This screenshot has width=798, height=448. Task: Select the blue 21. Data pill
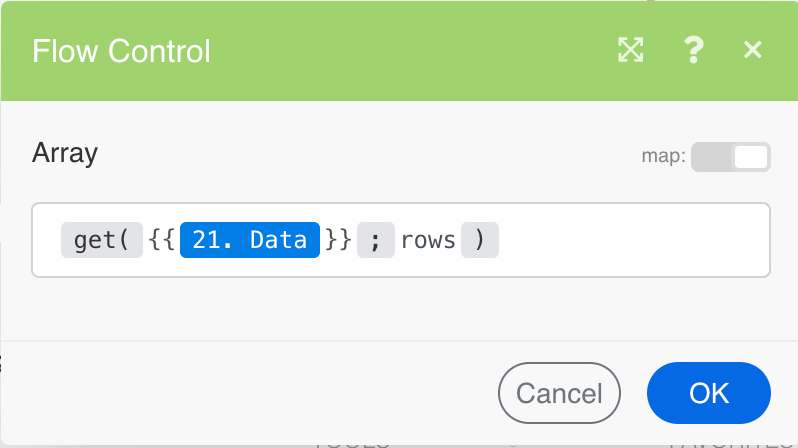(x=250, y=241)
